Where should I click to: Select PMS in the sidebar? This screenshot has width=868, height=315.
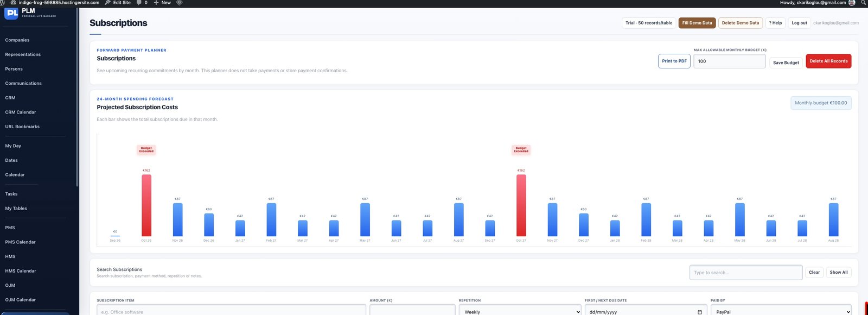pyautogui.click(x=10, y=228)
